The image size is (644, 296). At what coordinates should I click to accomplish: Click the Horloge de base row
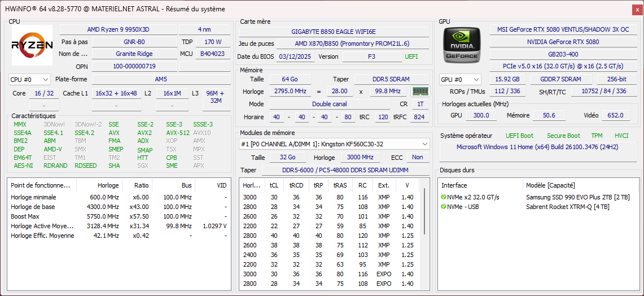[x=119, y=207]
